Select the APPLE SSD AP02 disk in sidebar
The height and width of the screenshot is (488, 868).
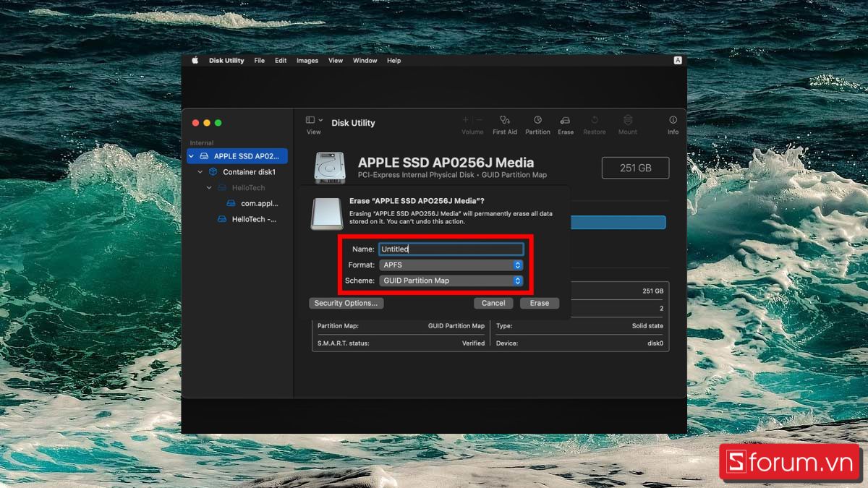(239, 155)
